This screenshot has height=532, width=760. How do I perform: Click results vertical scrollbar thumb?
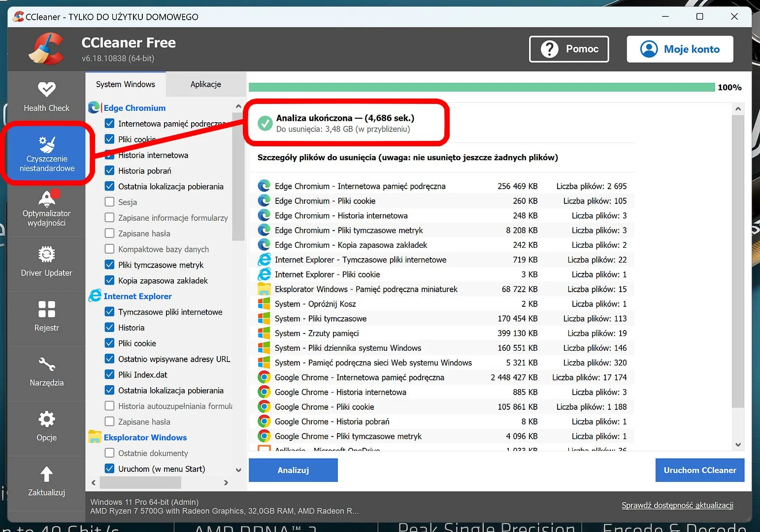tap(738, 261)
